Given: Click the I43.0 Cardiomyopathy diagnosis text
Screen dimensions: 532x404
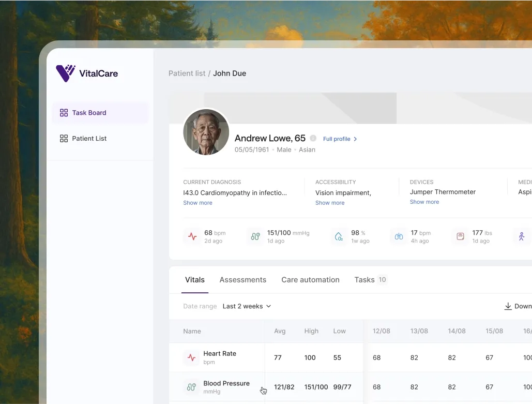Looking at the screenshot, I should click(x=235, y=193).
